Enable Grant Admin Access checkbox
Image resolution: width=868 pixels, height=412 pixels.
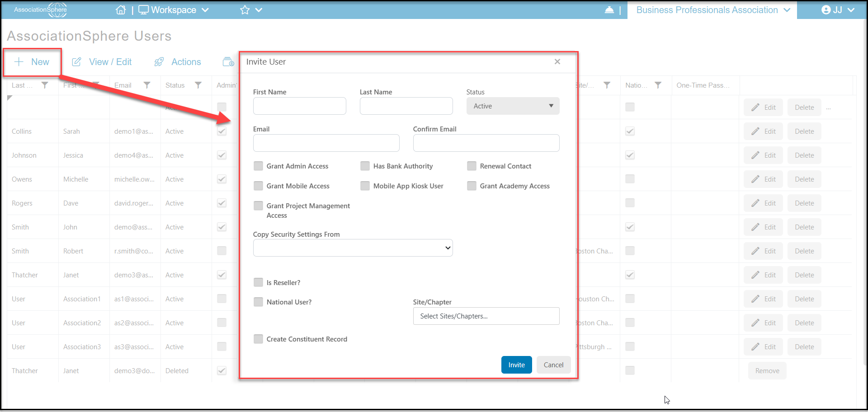pyautogui.click(x=259, y=166)
